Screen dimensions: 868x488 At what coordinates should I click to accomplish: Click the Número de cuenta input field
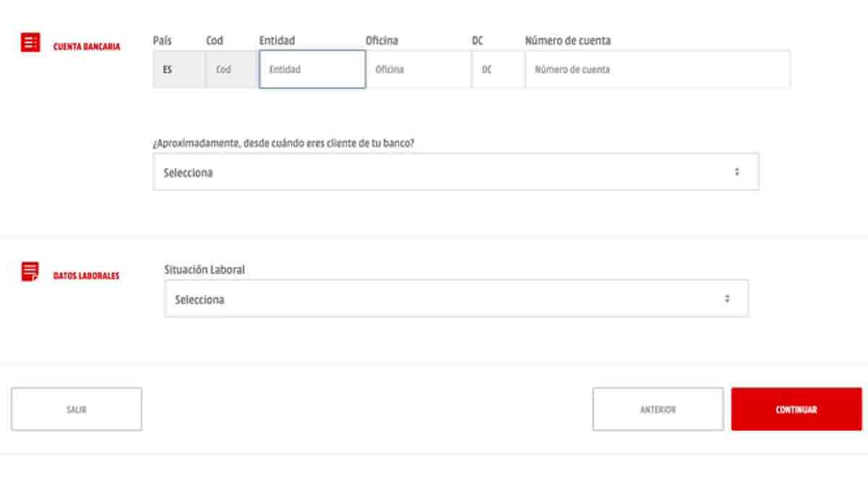[x=657, y=70]
